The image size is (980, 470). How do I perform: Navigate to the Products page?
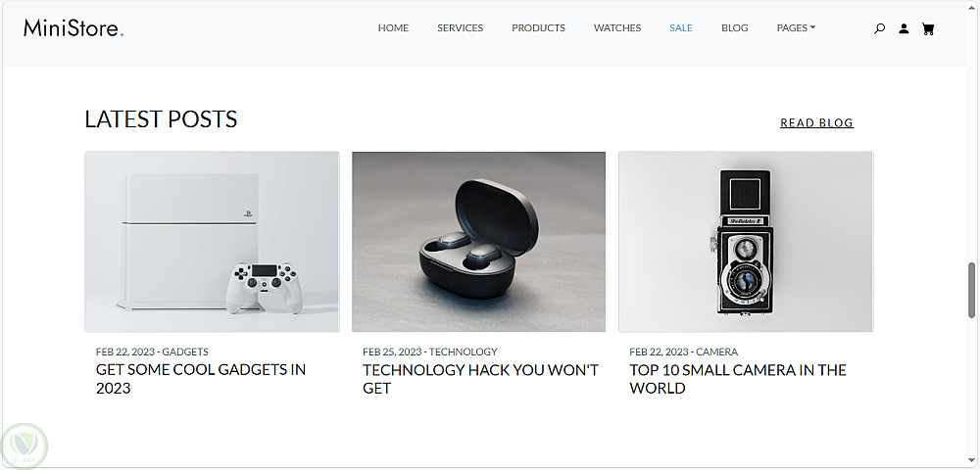click(538, 28)
